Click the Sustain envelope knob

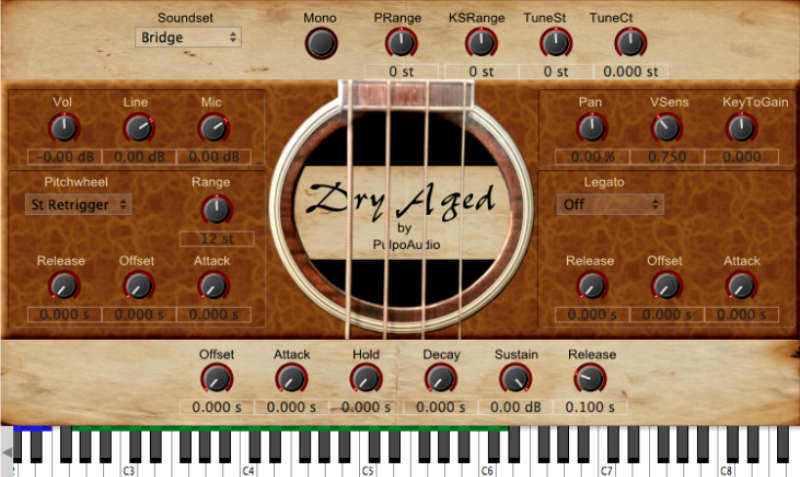click(515, 379)
